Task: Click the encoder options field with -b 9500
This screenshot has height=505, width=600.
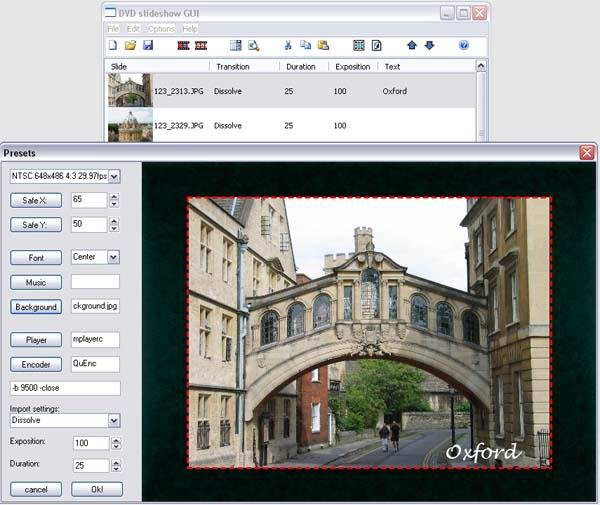Action: [64, 388]
